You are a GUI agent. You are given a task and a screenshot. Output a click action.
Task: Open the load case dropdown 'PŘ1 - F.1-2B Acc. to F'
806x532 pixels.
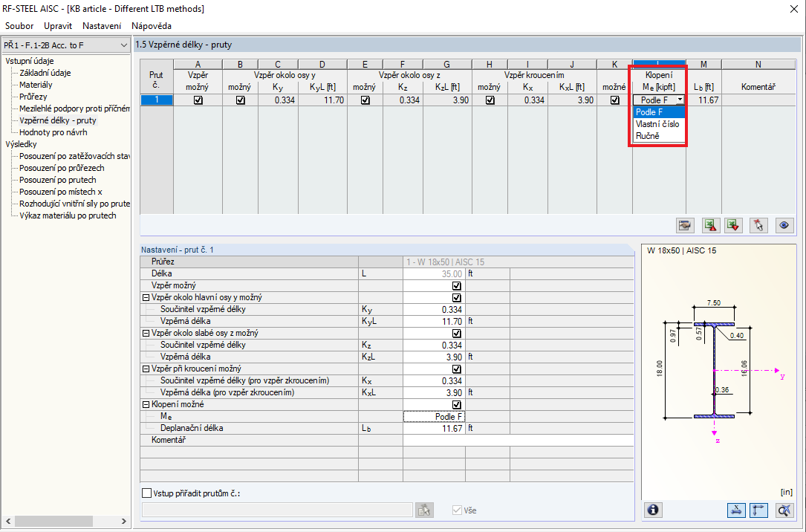[65, 45]
